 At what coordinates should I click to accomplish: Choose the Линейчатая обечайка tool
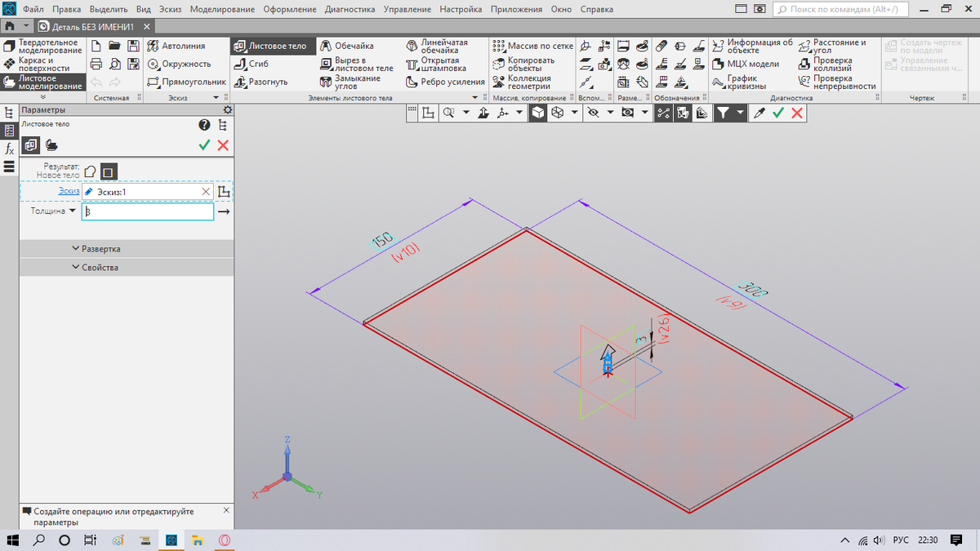tap(438, 47)
